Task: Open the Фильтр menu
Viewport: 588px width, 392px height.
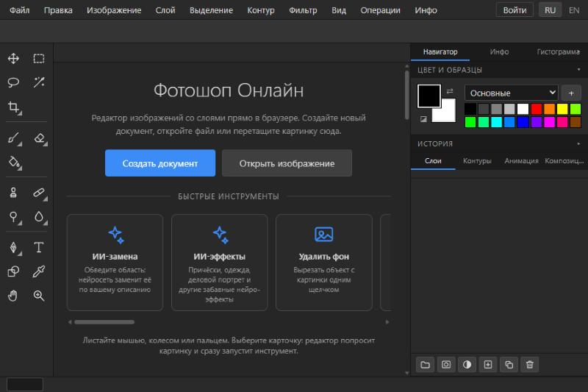Action: [x=303, y=10]
